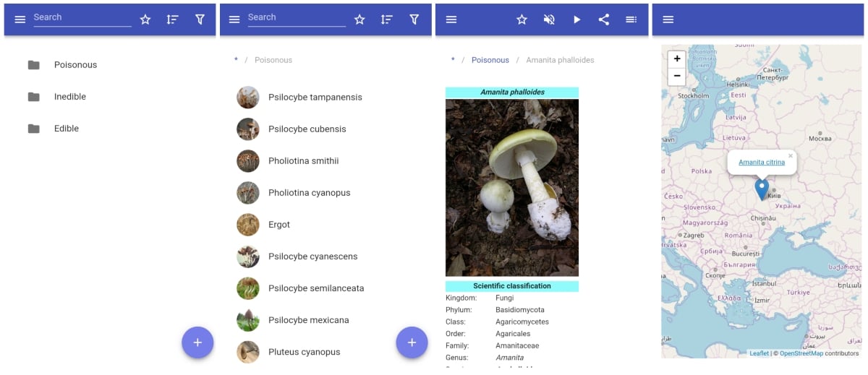Click the Amanita phalloides mushroom photo

pos(512,187)
